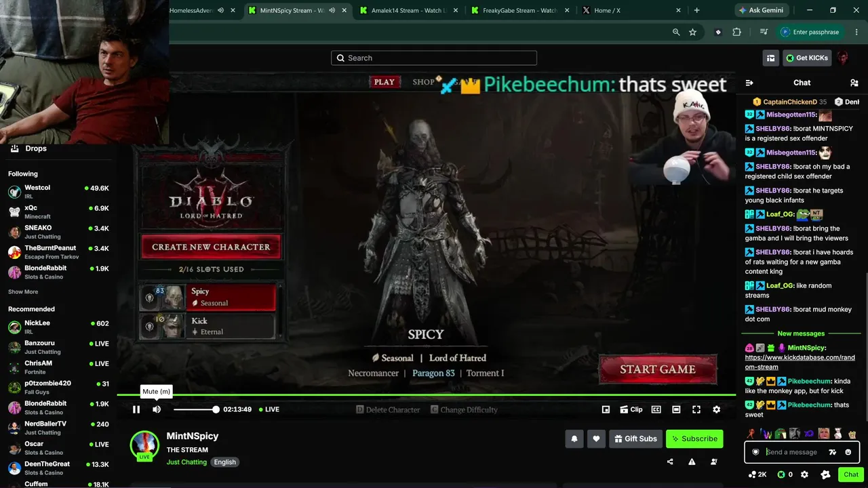This screenshot has height=488, width=868.
Task: Collapse the chat panel
Action: click(x=749, y=83)
